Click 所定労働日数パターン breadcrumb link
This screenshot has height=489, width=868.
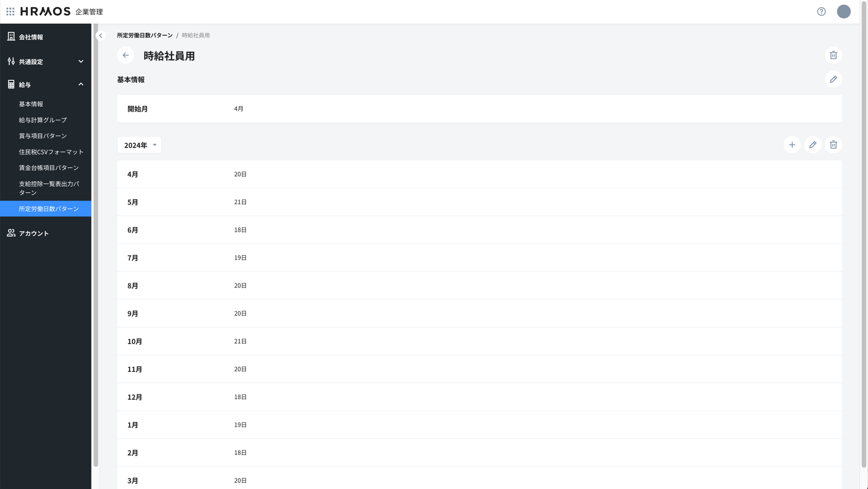pyautogui.click(x=145, y=35)
